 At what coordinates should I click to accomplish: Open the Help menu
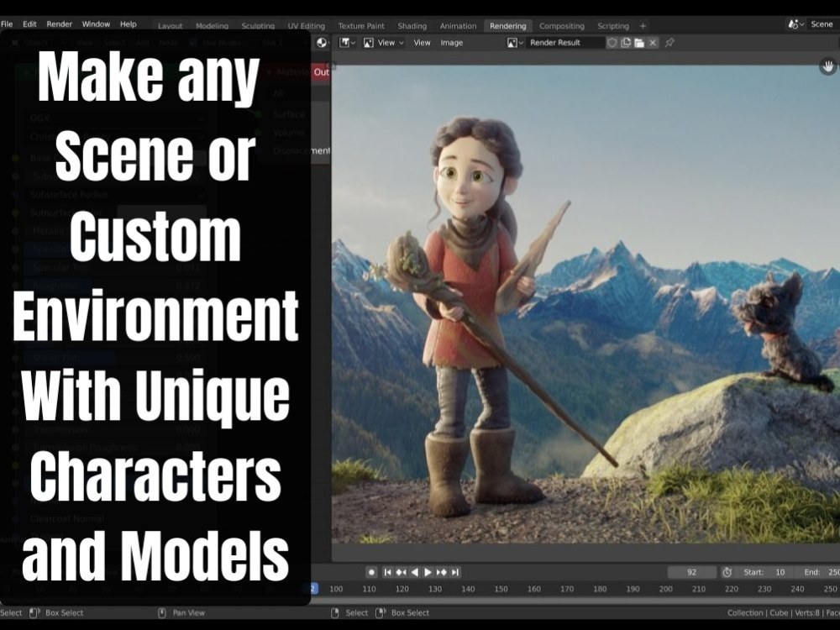pos(128,24)
